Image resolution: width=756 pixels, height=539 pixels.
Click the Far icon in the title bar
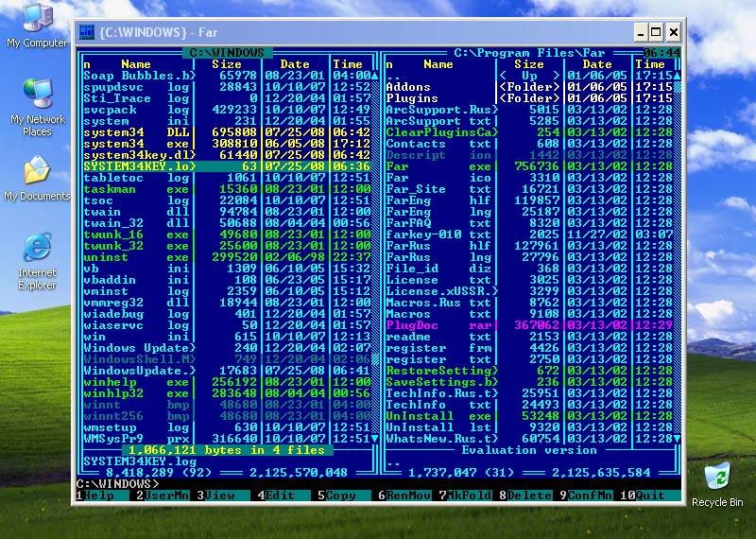point(87,32)
